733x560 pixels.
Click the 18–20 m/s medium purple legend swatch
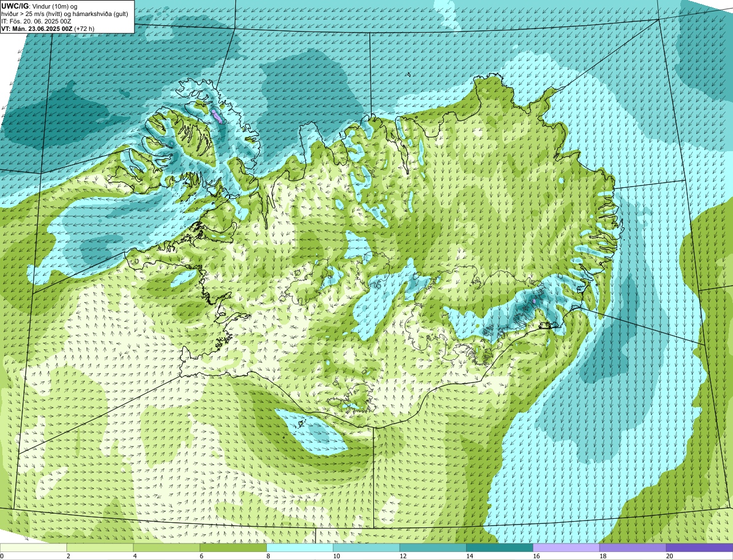click(x=633, y=547)
